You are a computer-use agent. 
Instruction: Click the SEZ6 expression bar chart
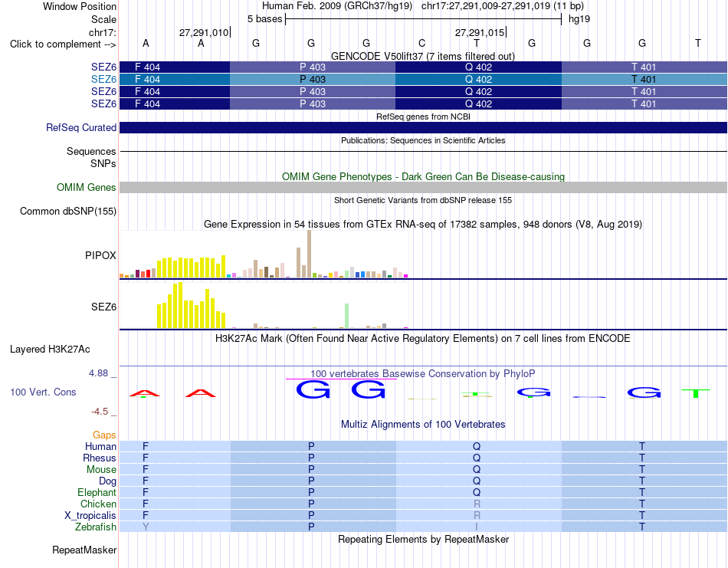(264, 305)
